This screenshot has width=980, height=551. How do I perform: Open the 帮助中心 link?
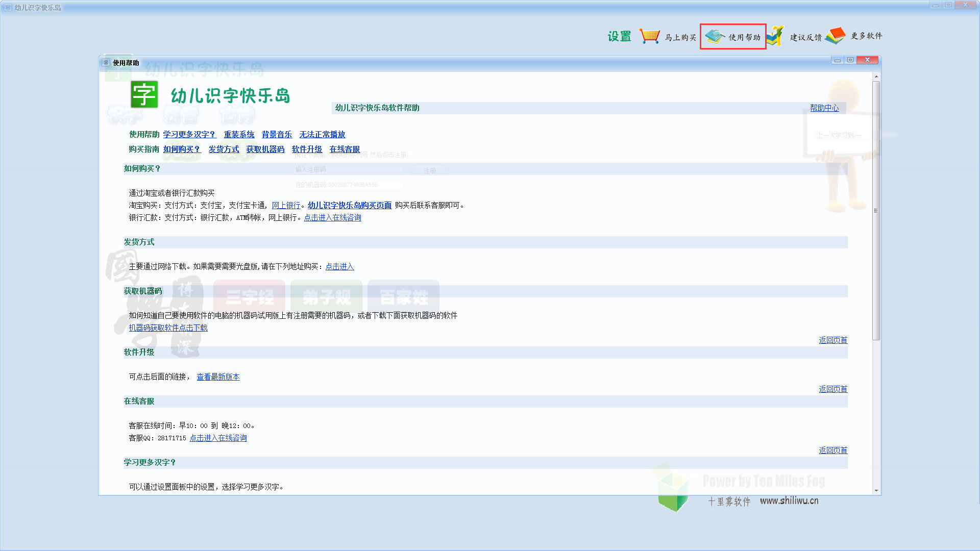(x=824, y=108)
